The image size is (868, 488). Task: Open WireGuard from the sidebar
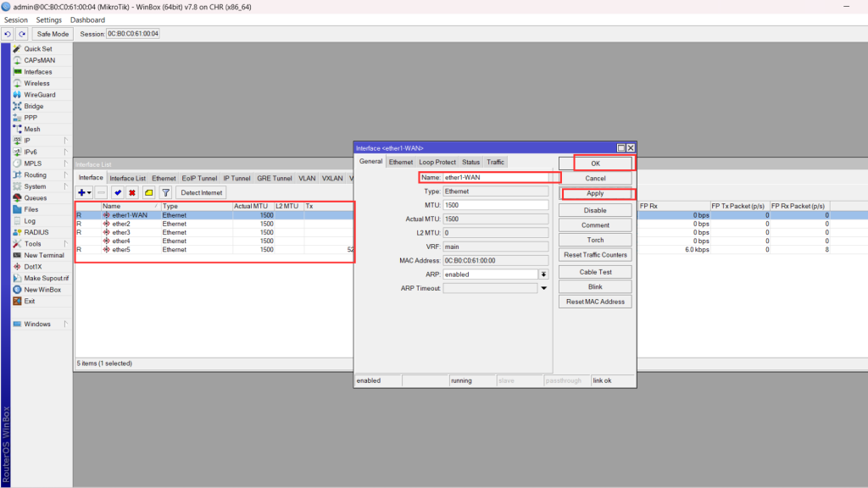pyautogui.click(x=39, y=95)
